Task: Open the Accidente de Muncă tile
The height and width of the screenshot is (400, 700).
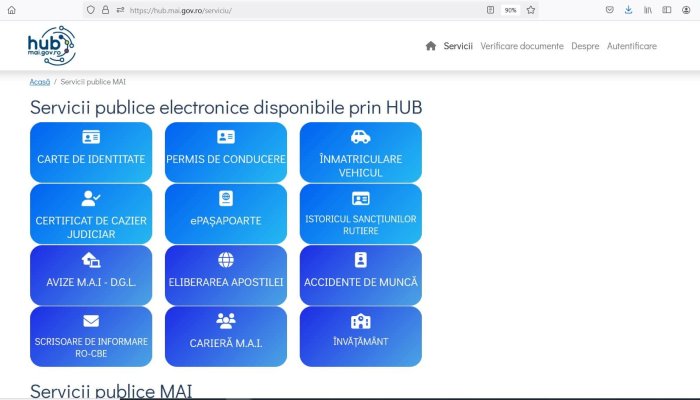Action: click(x=361, y=275)
